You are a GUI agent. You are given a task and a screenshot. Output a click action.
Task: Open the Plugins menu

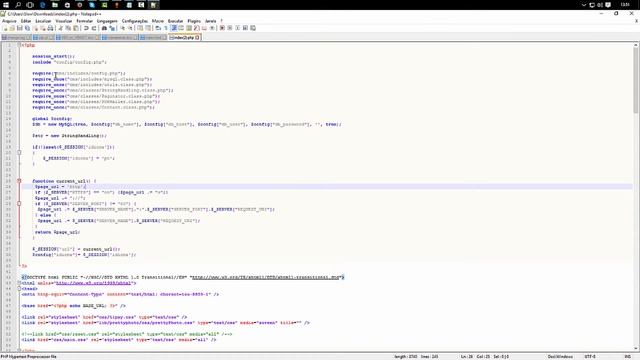coord(194,21)
